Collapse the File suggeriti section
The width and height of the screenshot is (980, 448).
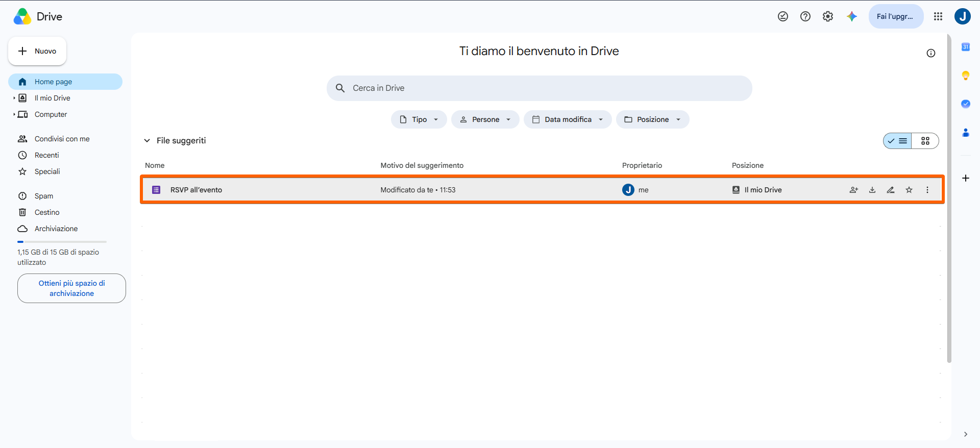click(147, 141)
